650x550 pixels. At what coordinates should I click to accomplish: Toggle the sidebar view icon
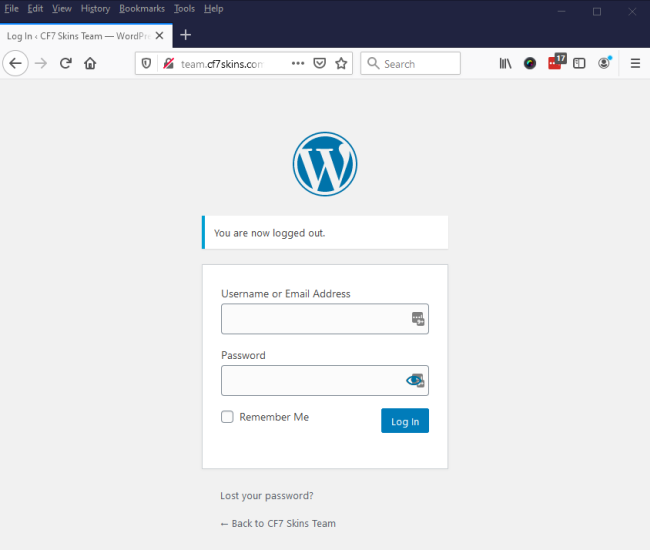click(x=579, y=63)
